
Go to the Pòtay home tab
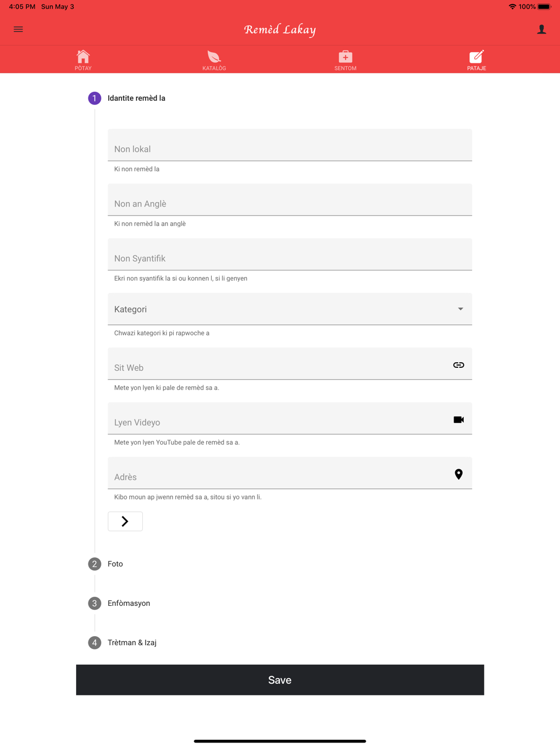pyautogui.click(x=83, y=60)
